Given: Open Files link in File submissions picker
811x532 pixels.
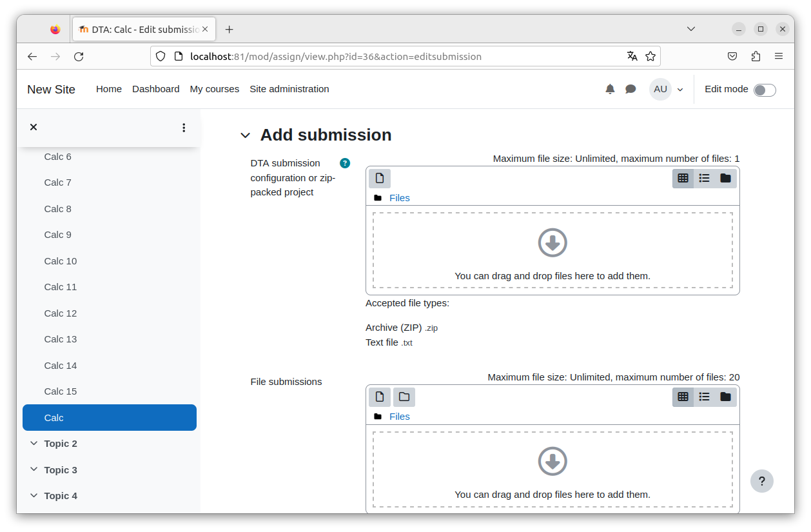Looking at the screenshot, I should [x=400, y=417].
